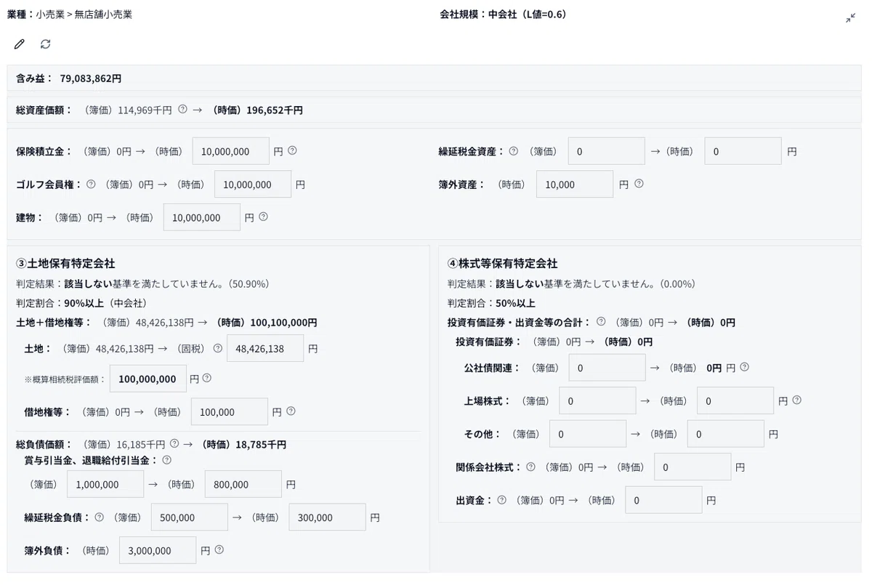
Task: Focus the 上場株式 market value field
Action: pos(735,400)
